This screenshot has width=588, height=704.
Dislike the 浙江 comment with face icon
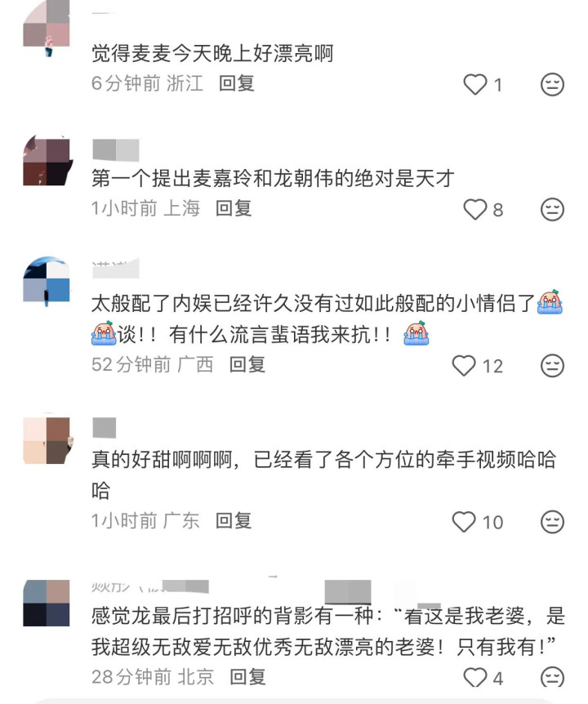coord(552,84)
